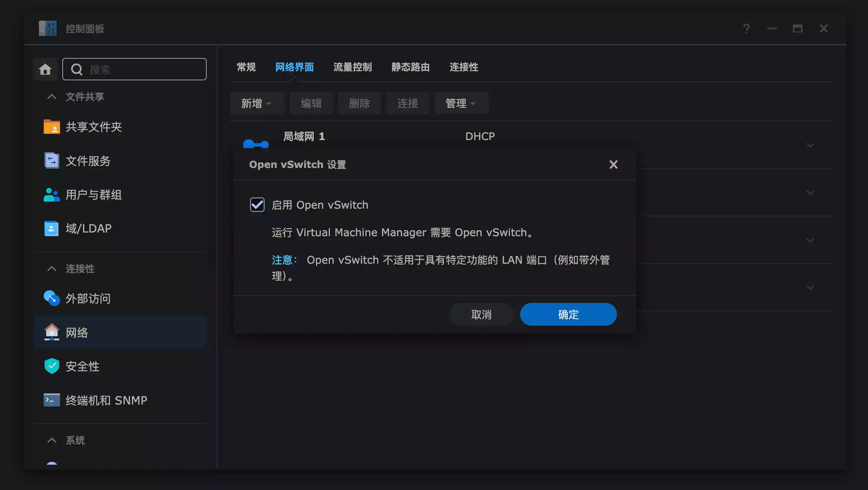Click the 取消 cancel button
This screenshot has height=490, width=868.
(481, 314)
